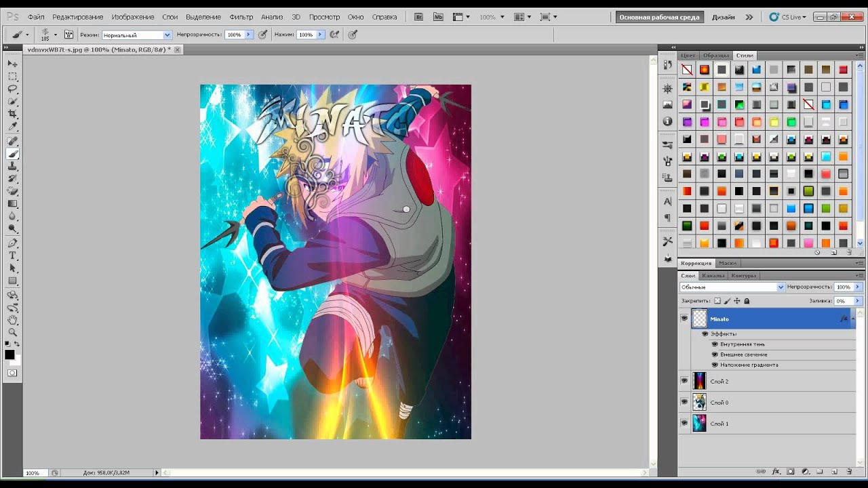The image size is (868, 488).
Task: Switch to the Каналы tab
Action: point(713,276)
